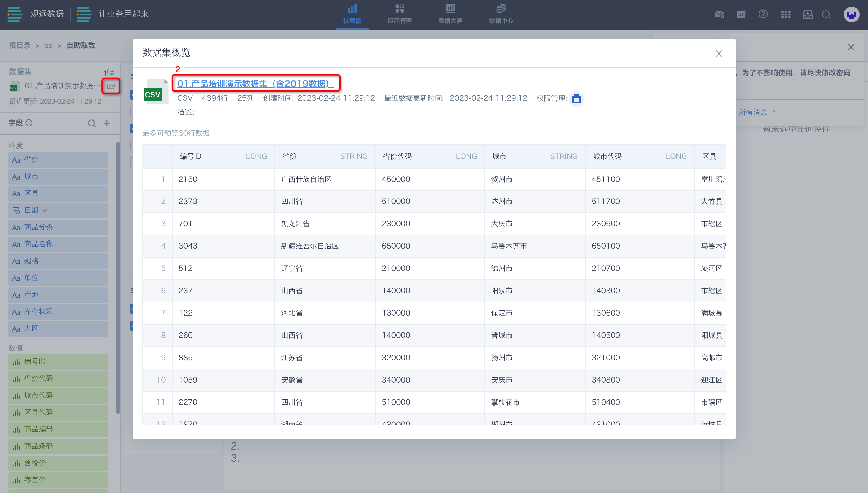Click the field info circle icon next to 字段
Viewport: 868px width, 493px height.
(29, 123)
